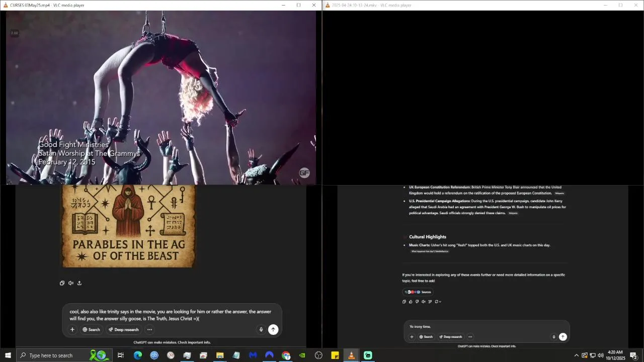
Task: Open OBS Studio from the taskbar
Action: pyautogui.click(x=318, y=355)
